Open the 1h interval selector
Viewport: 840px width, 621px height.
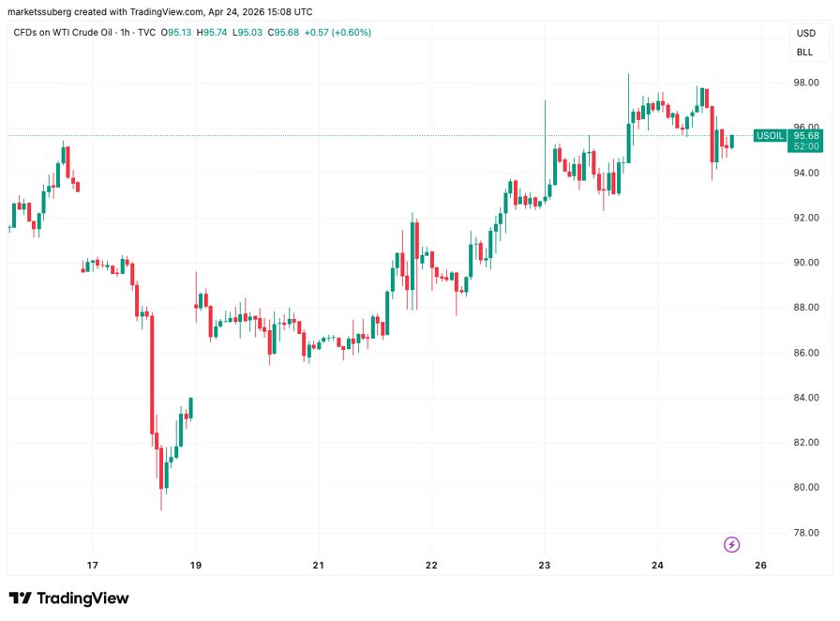pos(117,33)
